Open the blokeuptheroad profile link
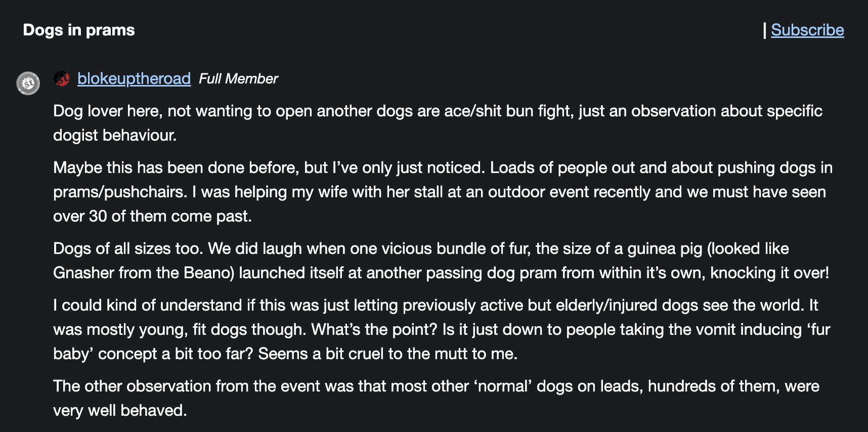 coord(134,78)
